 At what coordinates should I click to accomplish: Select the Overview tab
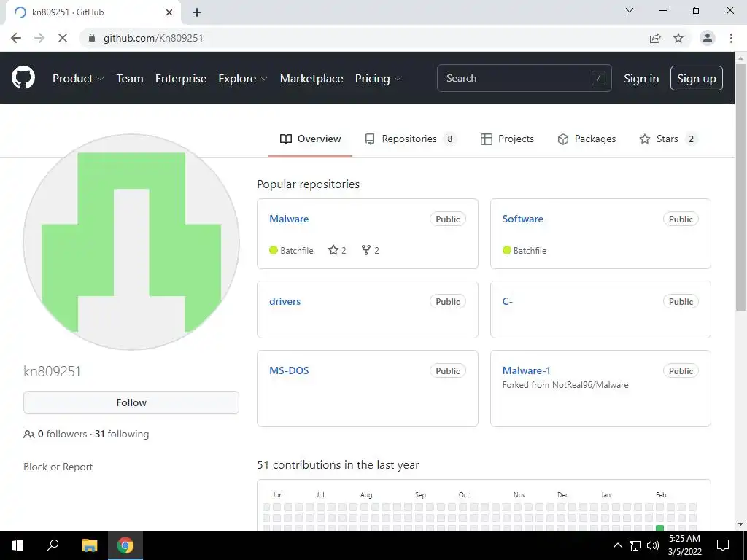[x=310, y=139]
